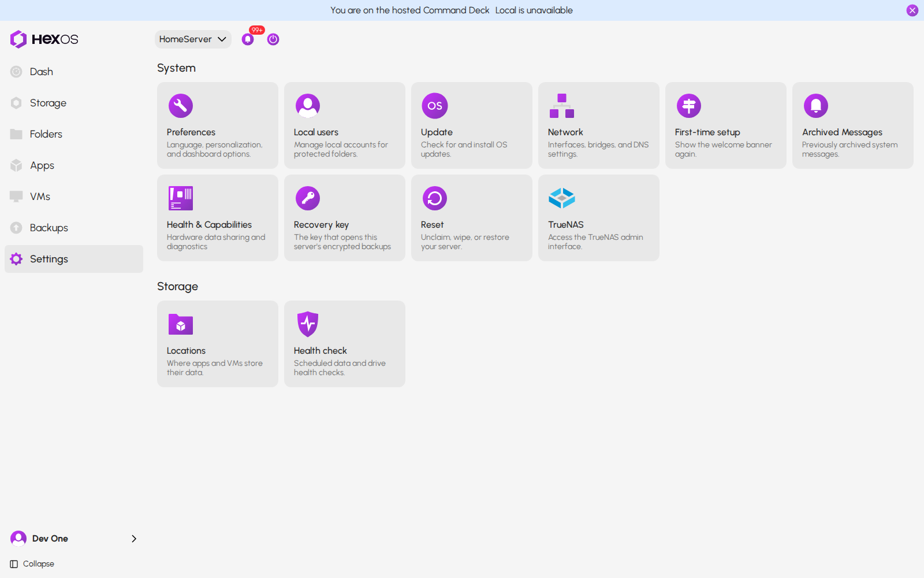
Task: Click 'Check for and install OS updates.' text
Action: pos(464,150)
